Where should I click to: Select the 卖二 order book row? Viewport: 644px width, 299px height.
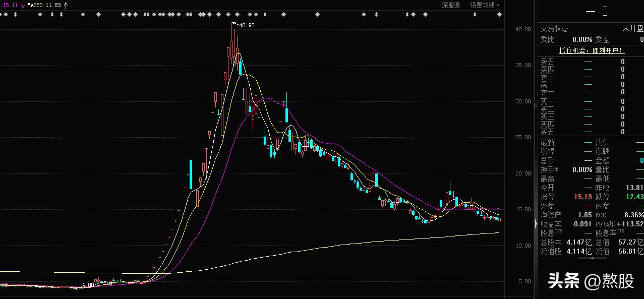(x=592, y=84)
